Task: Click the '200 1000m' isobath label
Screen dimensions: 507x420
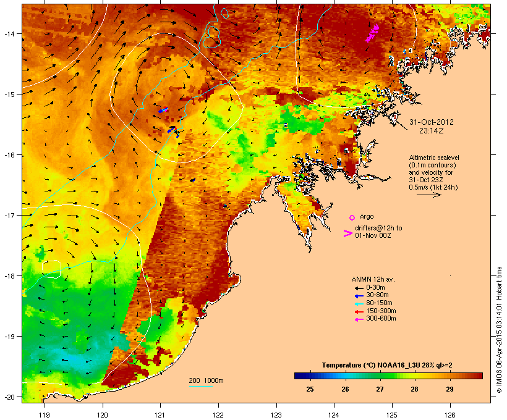Action: 206,380
